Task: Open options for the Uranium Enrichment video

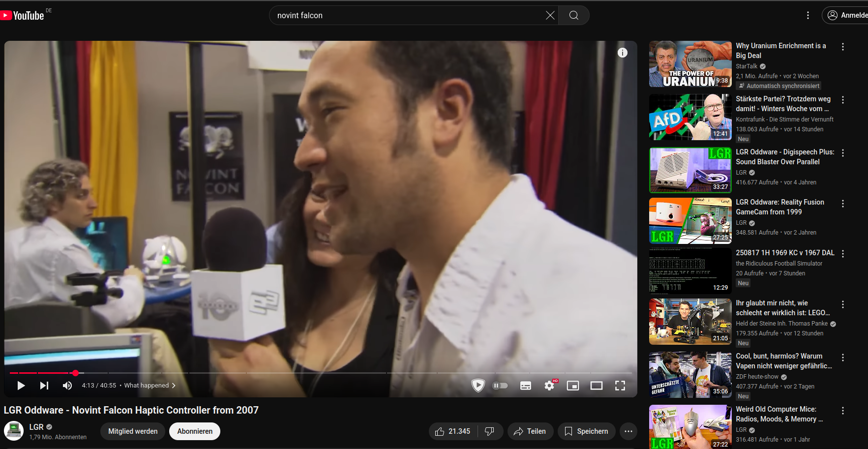Action: pyautogui.click(x=843, y=47)
